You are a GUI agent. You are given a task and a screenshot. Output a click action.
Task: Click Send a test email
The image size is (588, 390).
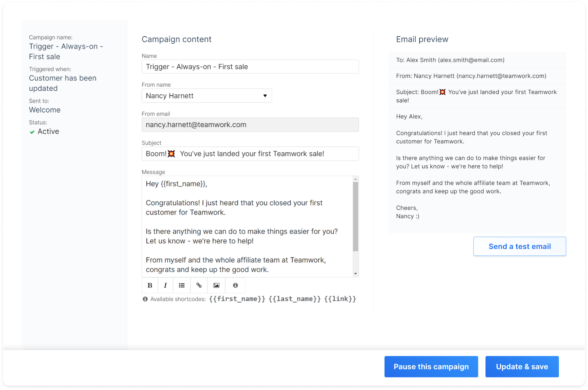tap(519, 246)
